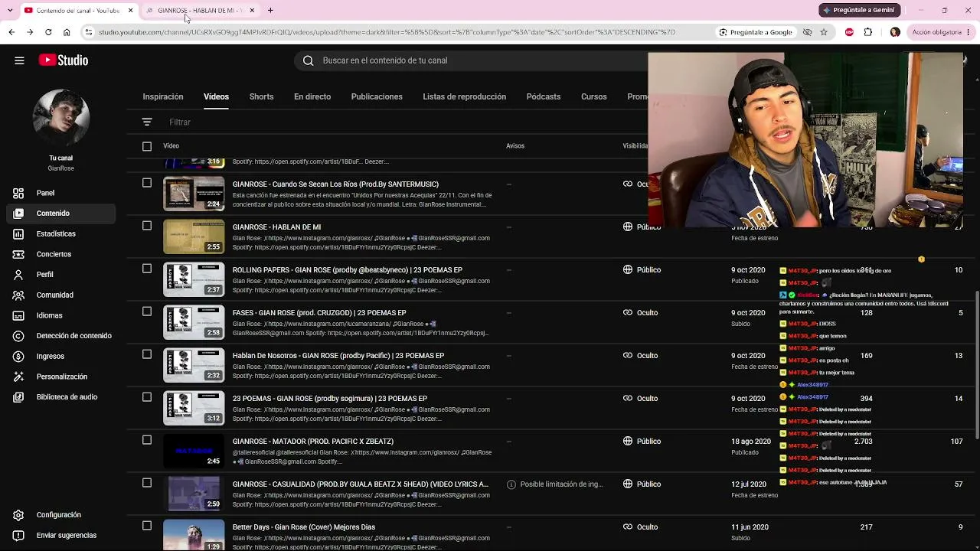
Task: Click Público visibility for the MATADOR video
Action: click(x=642, y=442)
